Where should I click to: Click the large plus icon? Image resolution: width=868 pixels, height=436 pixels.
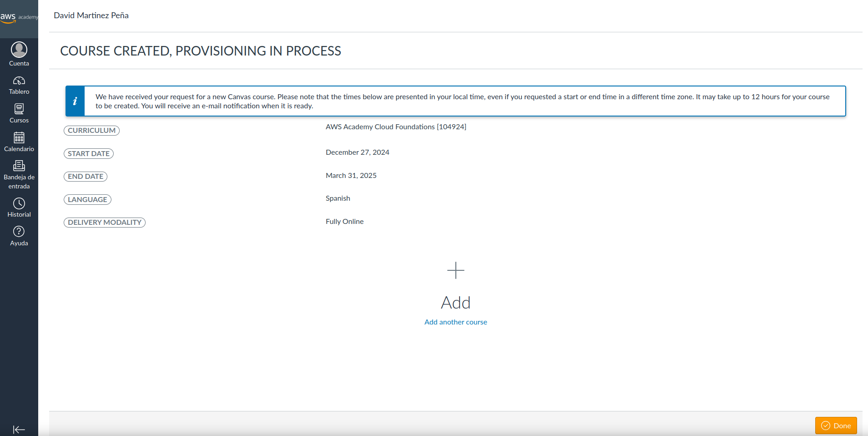(455, 270)
